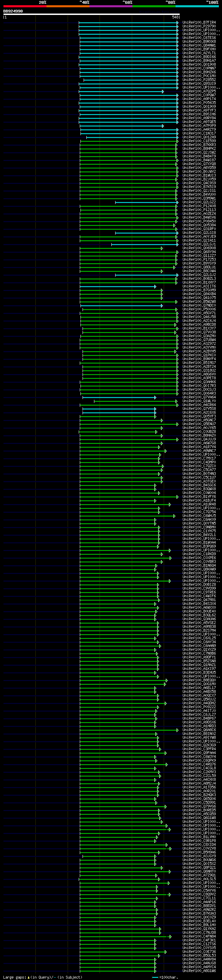Screen dimensions: 222x980
Task: Pick the UniRef100_A9TYF3 hit
Action: (x=199, y=110)
